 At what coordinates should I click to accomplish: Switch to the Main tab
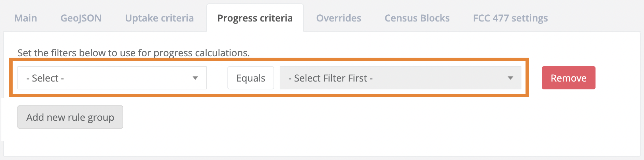click(x=26, y=18)
